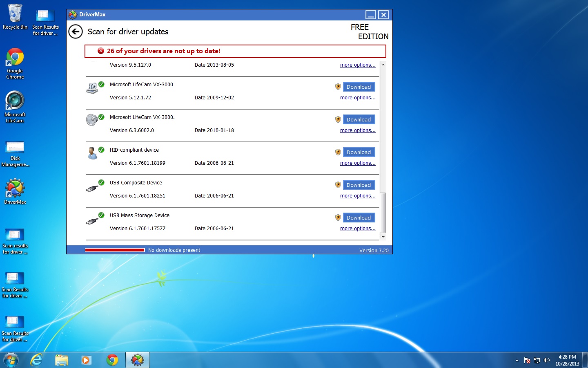Click 'HID-compliant device' name text

(134, 150)
